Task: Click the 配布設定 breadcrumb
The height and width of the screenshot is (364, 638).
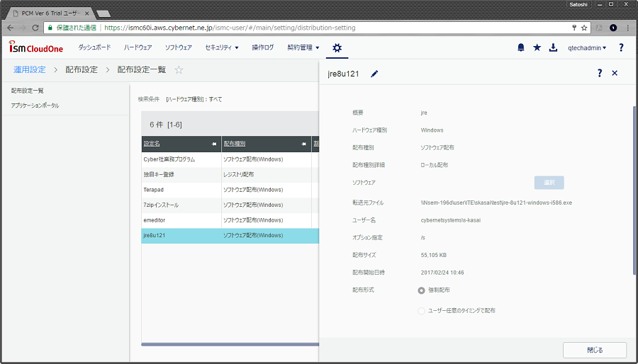Action: pos(82,70)
